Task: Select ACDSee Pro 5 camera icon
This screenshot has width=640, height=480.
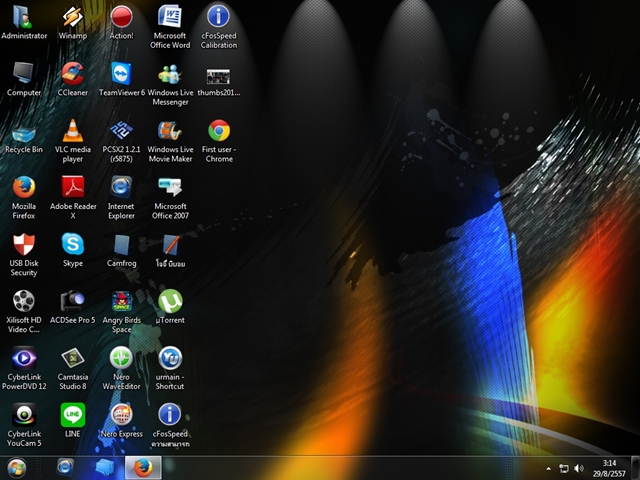Action: (x=73, y=301)
